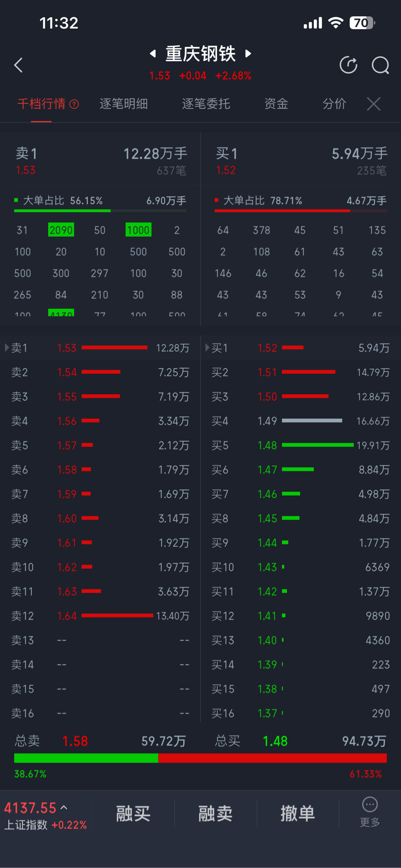This screenshot has height=868, width=401.
Task: Switch to 逐笔委托 tab
Action: pyautogui.click(x=206, y=104)
